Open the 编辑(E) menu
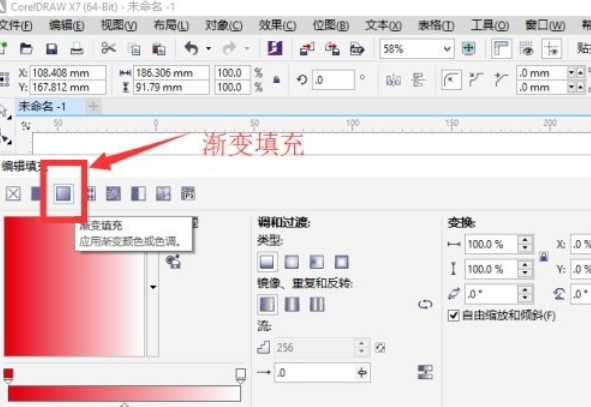 (67, 25)
